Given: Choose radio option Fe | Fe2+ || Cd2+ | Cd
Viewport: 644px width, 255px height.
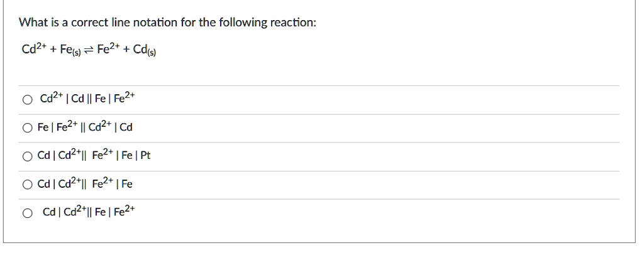Looking at the screenshot, I should [x=26, y=128].
